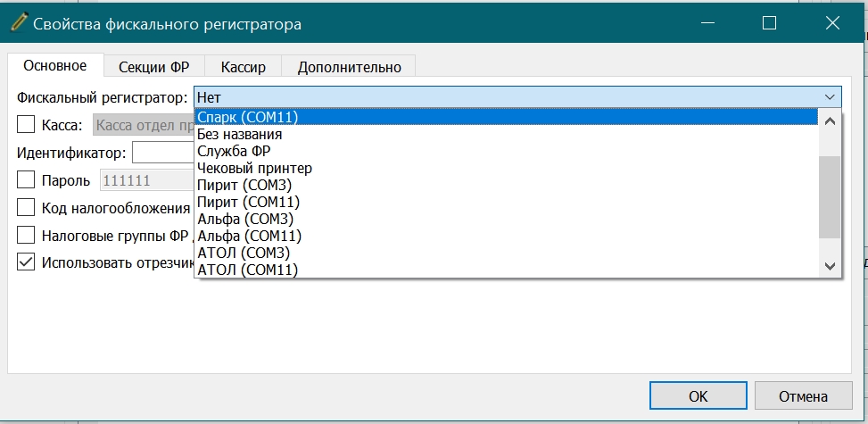Open the Секции ФР tab
This screenshot has height=424, width=868.
click(154, 67)
